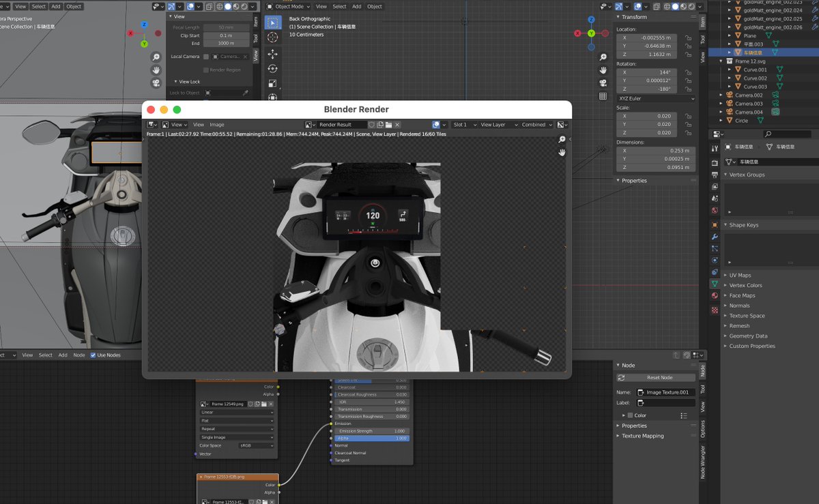Screen dimensions: 819x504
Task: Click the camera pan hand in left viewport
Action: coord(156,70)
